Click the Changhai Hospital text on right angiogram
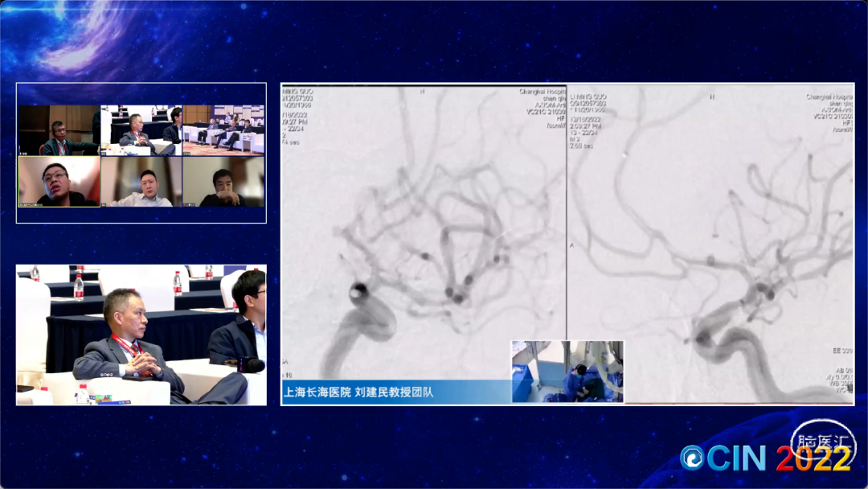The image size is (868, 489). [829, 97]
